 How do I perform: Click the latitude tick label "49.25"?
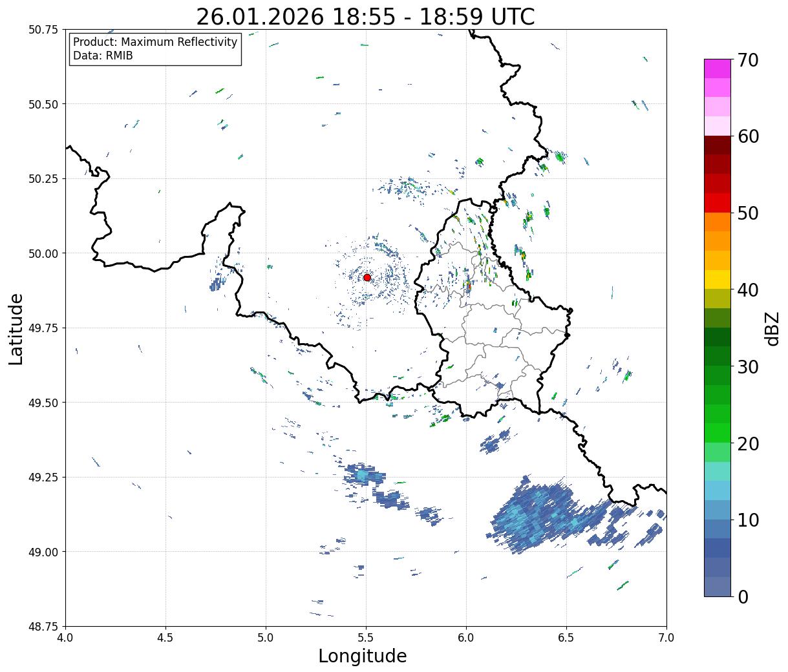click(x=43, y=478)
